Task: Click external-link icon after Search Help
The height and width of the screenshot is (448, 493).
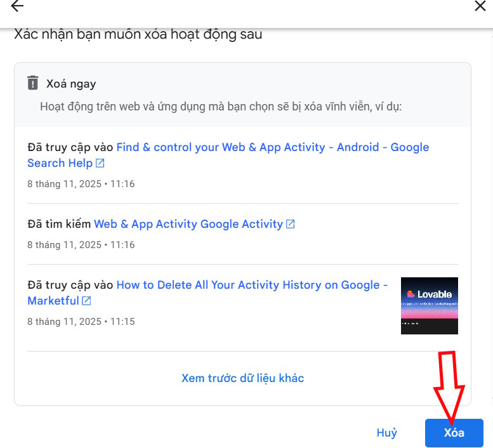Action: pos(100,163)
